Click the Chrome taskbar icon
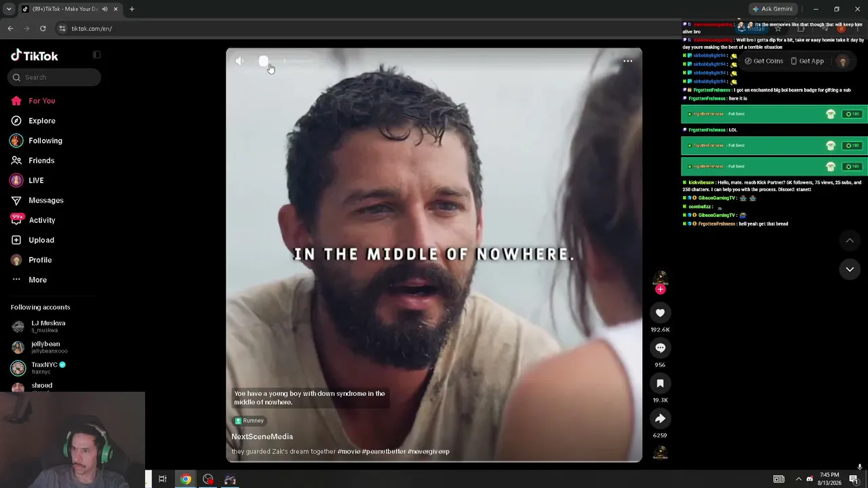The image size is (868, 488). coord(186,479)
